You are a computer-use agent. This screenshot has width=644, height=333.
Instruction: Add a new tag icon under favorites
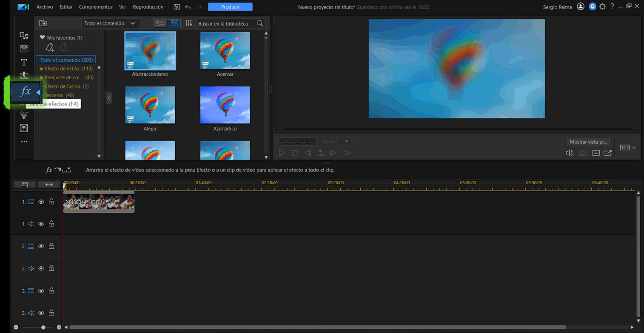(50, 47)
